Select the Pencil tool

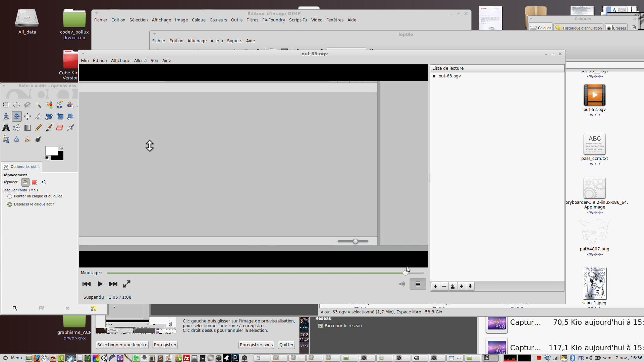tap(38, 128)
